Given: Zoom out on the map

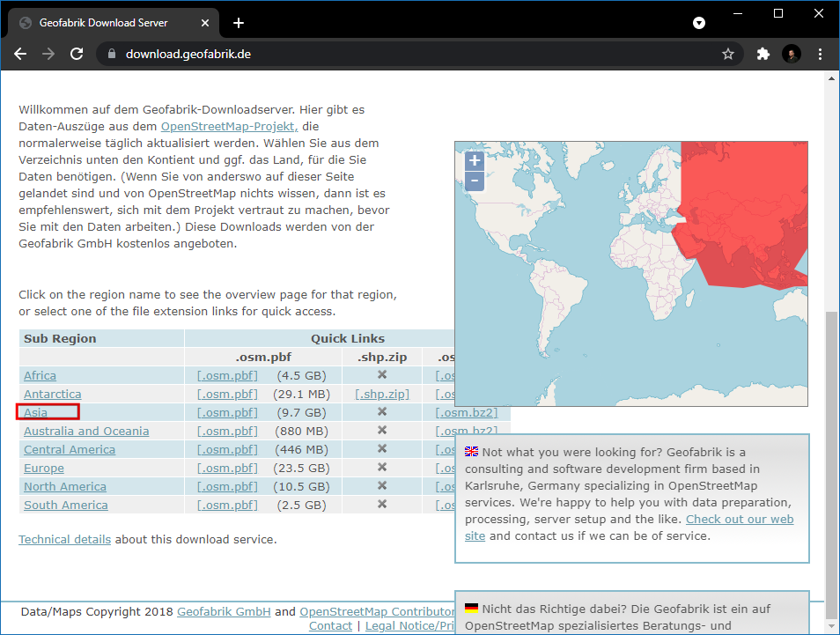Looking at the screenshot, I should (x=475, y=181).
